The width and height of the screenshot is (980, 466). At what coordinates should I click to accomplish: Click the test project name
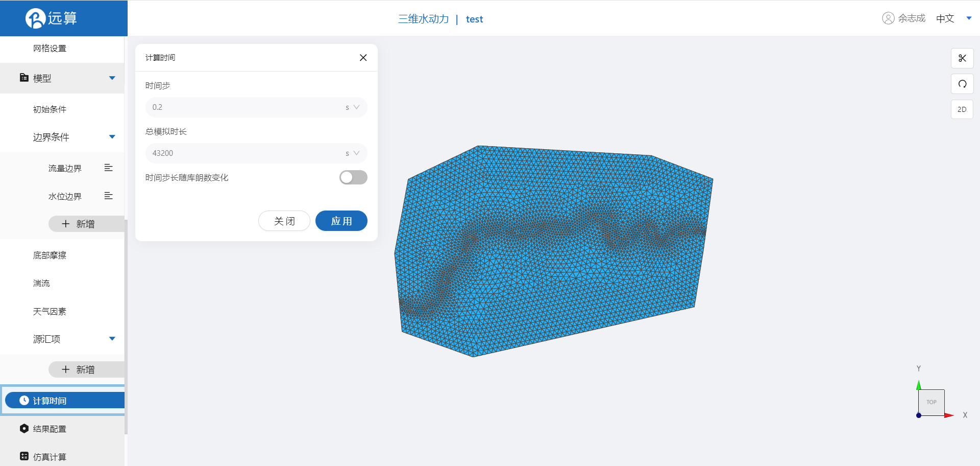[474, 19]
